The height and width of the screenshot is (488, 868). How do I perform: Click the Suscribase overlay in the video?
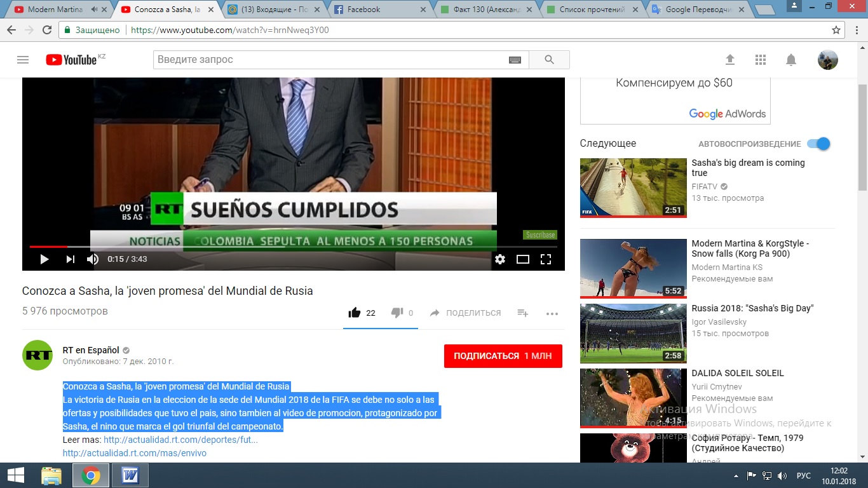[540, 235]
